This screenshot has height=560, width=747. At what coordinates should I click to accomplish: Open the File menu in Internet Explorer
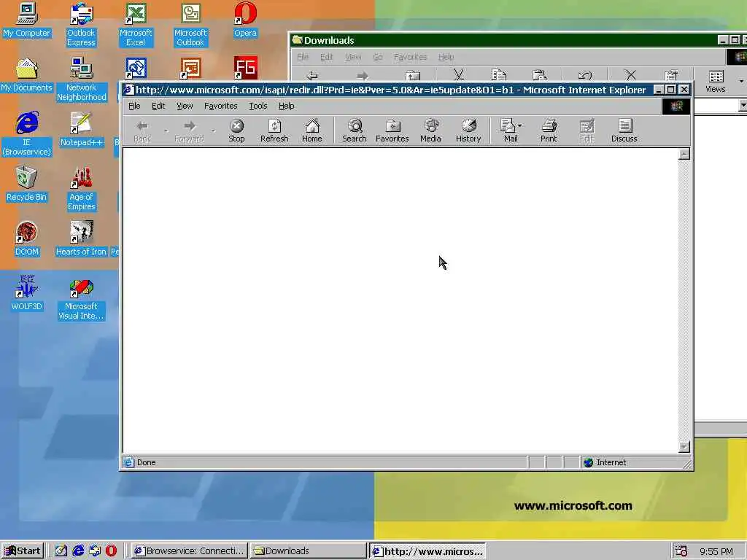point(134,106)
